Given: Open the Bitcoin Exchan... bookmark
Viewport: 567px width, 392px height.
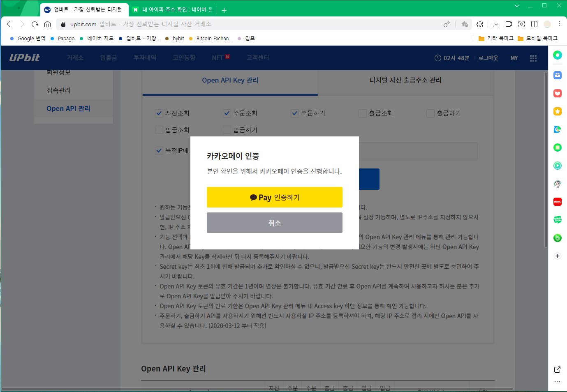Looking at the screenshot, I should 211,38.
